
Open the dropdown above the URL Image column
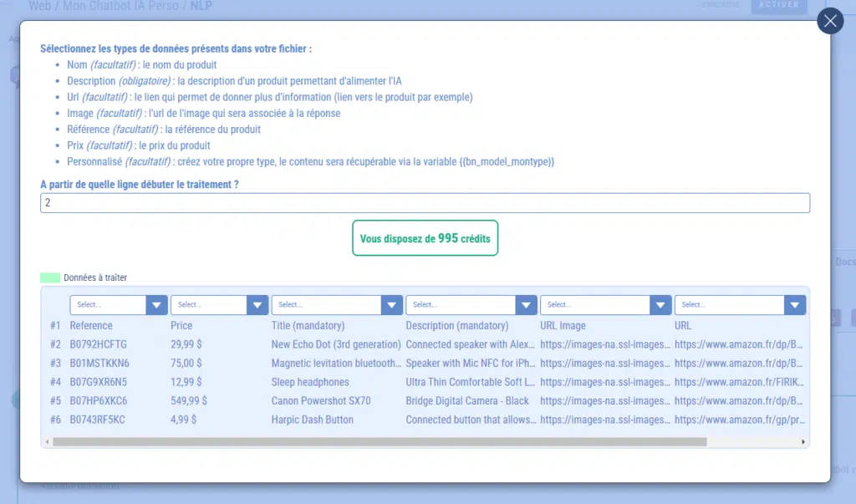coord(605,305)
